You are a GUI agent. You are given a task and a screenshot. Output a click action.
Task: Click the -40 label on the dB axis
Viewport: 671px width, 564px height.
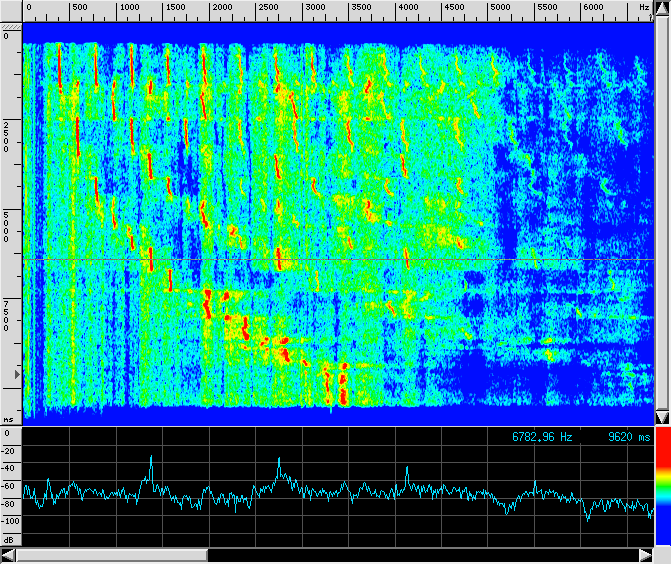(8, 470)
